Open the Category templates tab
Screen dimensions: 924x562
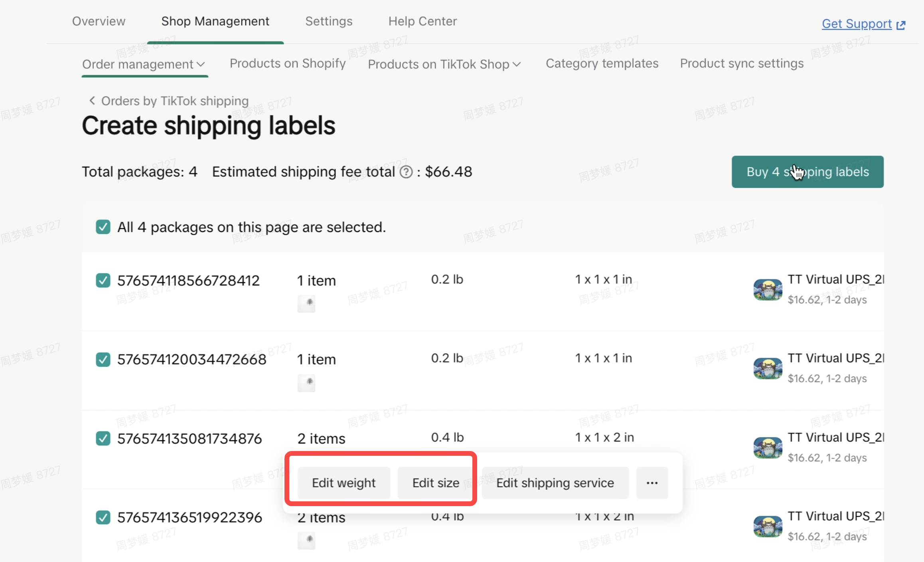pyautogui.click(x=602, y=63)
